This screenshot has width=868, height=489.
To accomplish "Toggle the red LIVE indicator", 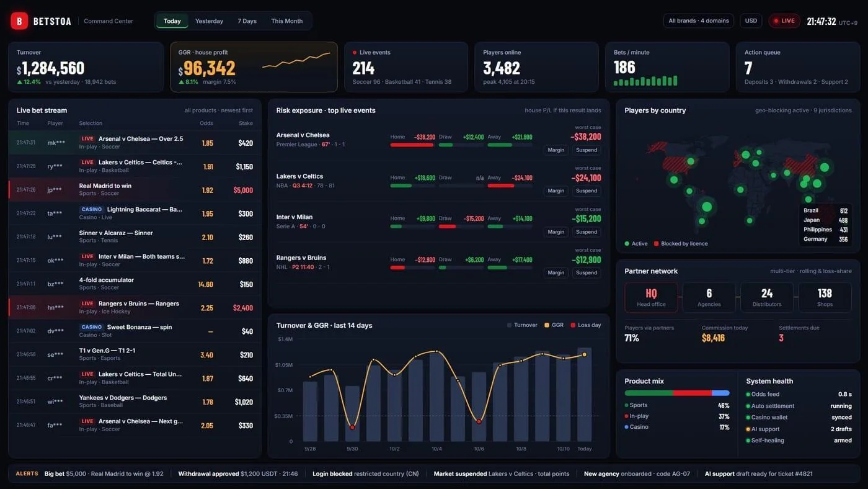I will pos(784,20).
